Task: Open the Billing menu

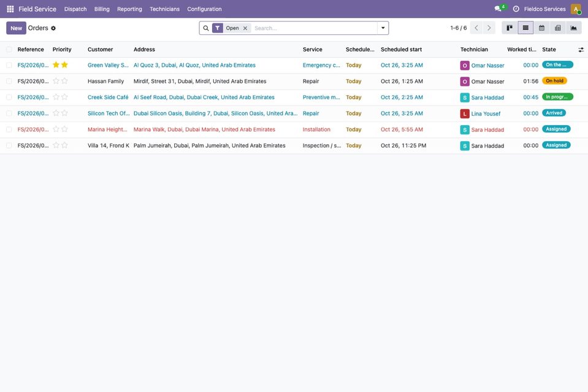Action: 102,9
